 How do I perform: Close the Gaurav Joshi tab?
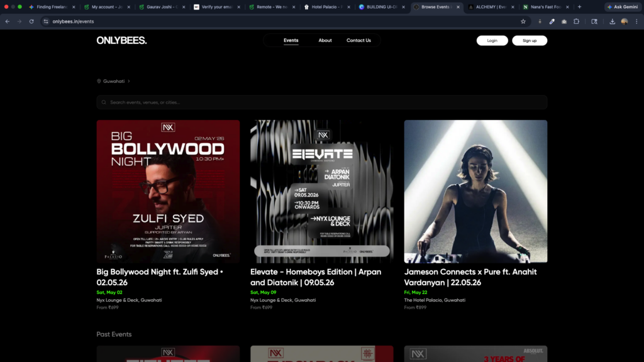pyautogui.click(x=184, y=7)
